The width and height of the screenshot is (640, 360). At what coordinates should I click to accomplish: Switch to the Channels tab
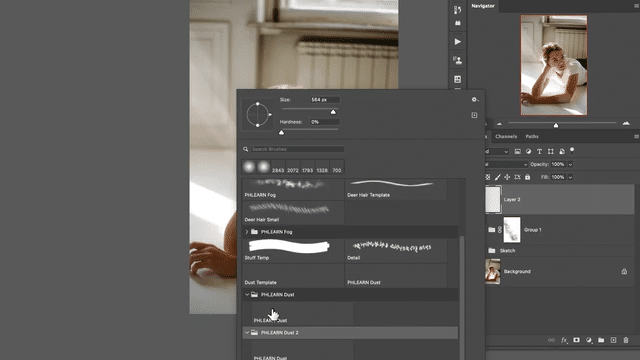pos(506,136)
